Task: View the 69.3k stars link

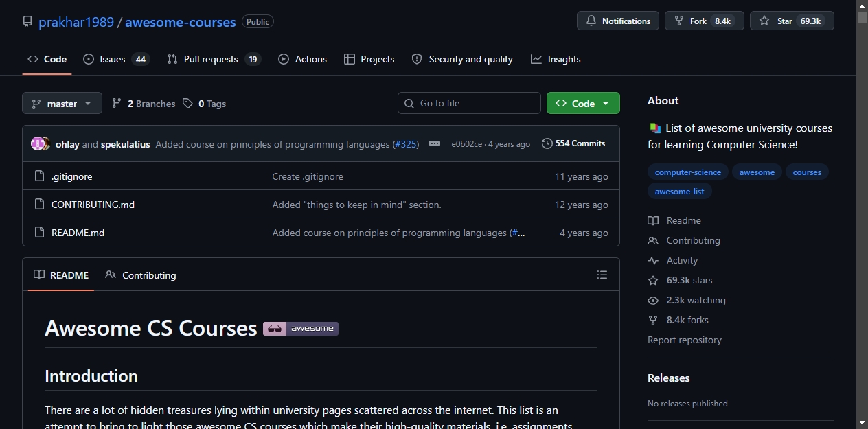Action: pos(680,280)
